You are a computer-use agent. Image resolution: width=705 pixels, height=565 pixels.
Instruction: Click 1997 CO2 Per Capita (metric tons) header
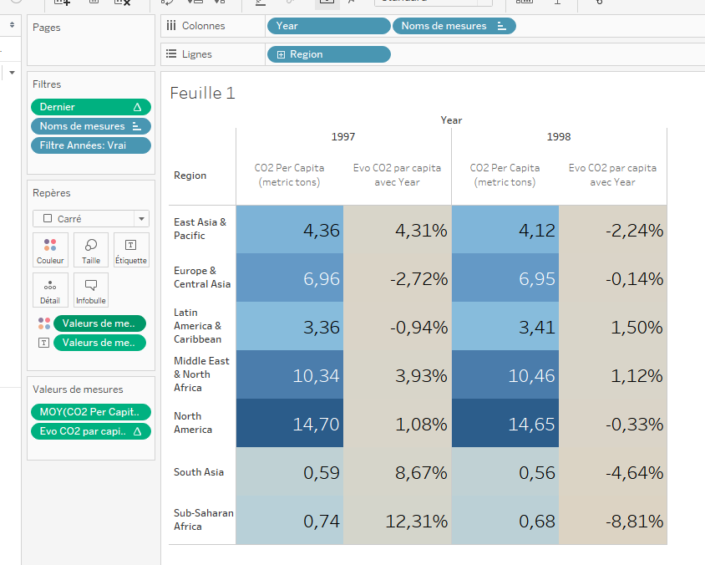(x=289, y=175)
